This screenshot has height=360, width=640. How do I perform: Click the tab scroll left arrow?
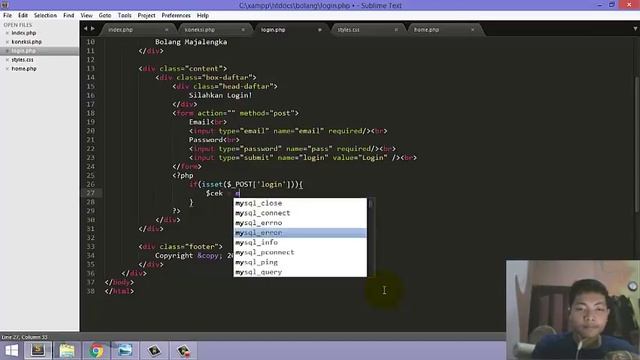(85, 29)
